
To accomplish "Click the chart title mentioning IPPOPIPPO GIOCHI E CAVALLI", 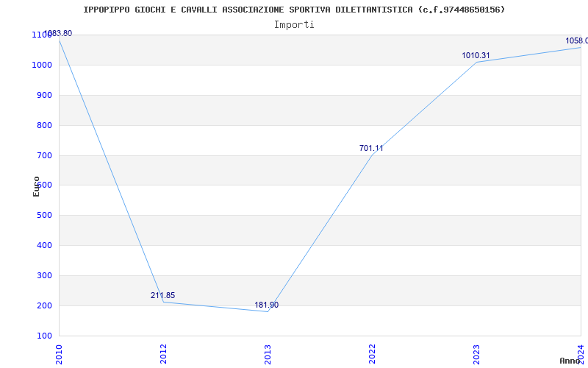I will [294, 10].
